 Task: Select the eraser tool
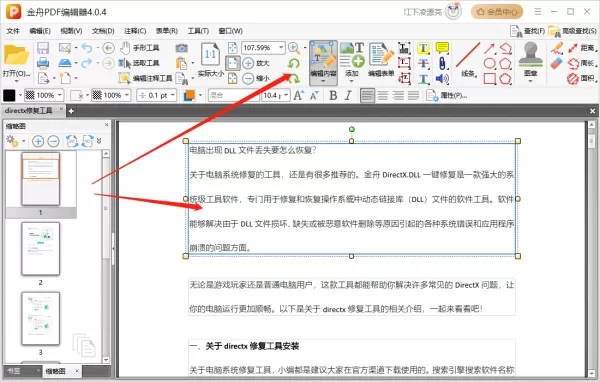coord(557,63)
